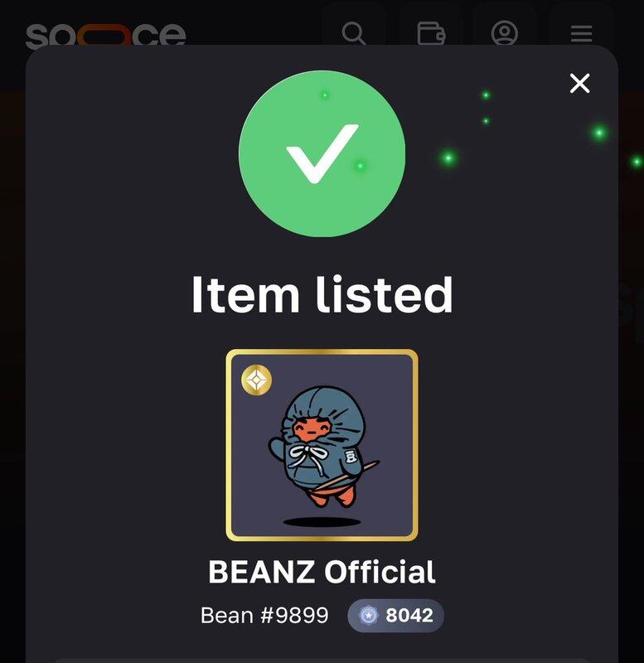Click the 8042 rarity rank number
The width and height of the screenshot is (644, 663).
click(409, 615)
